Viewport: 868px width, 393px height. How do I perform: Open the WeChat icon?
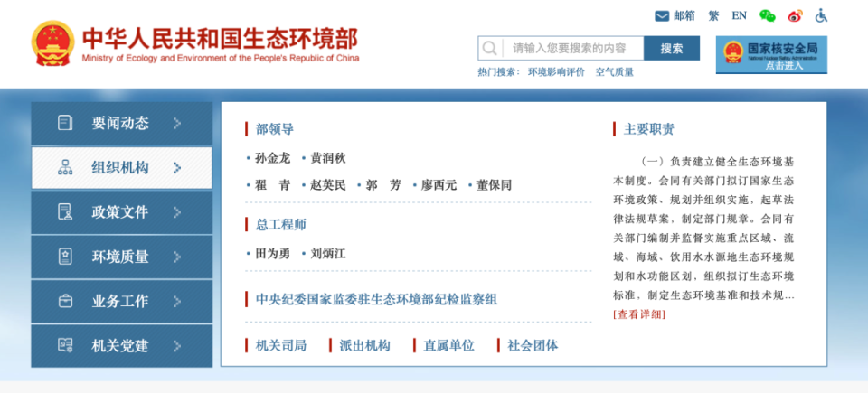[768, 16]
